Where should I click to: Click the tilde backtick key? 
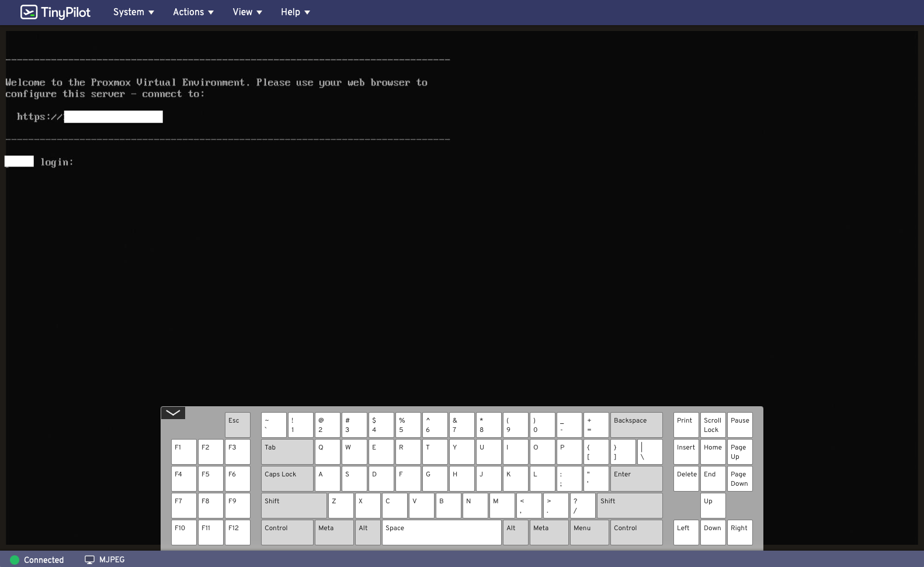click(x=274, y=425)
